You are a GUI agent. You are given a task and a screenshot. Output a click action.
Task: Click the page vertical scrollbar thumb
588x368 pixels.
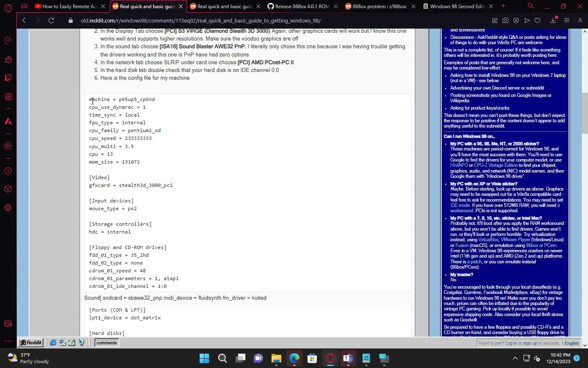pos(585,113)
